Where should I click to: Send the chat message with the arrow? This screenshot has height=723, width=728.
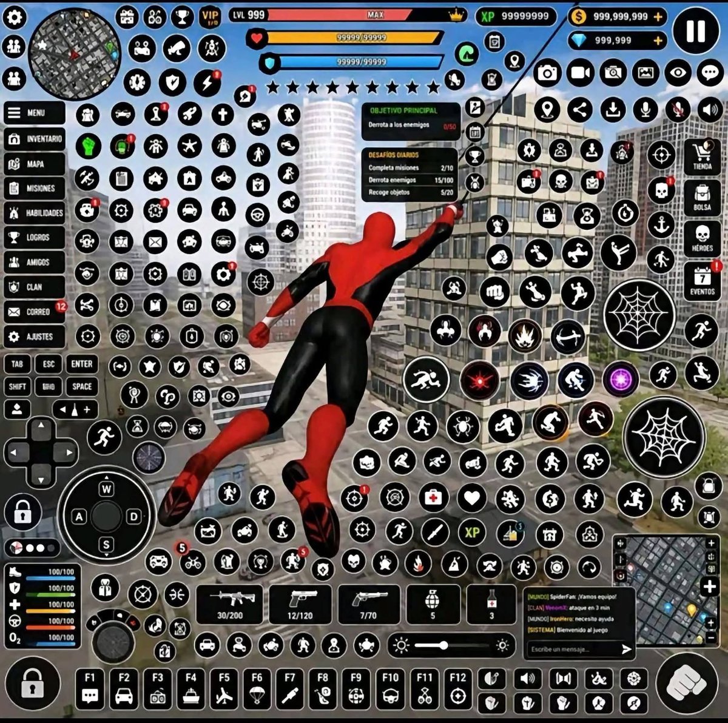click(x=626, y=649)
